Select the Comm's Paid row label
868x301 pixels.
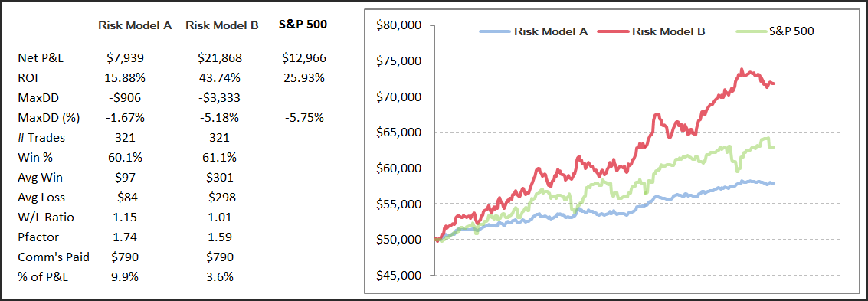click(46, 257)
